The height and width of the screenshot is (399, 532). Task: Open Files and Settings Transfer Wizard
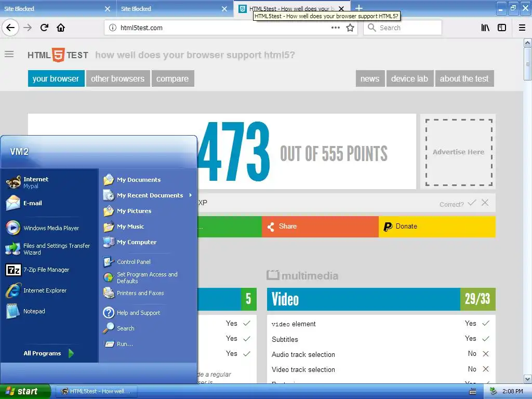pos(49,249)
